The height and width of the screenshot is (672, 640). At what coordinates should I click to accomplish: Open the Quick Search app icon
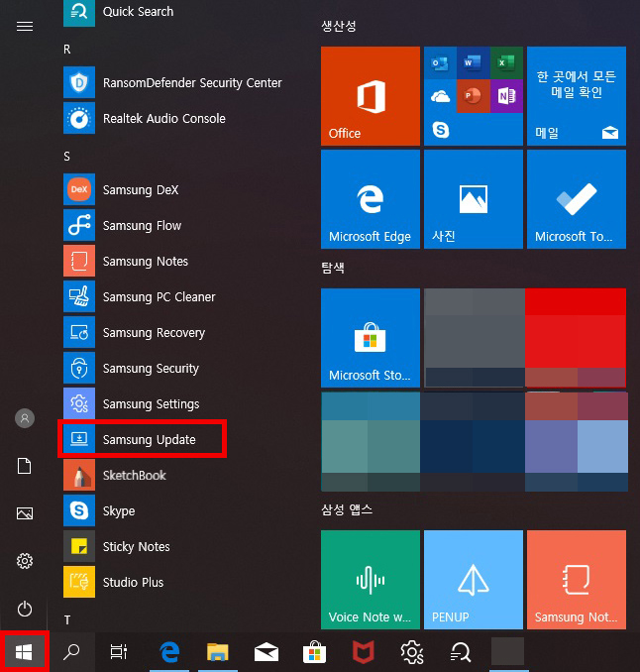coord(79,13)
